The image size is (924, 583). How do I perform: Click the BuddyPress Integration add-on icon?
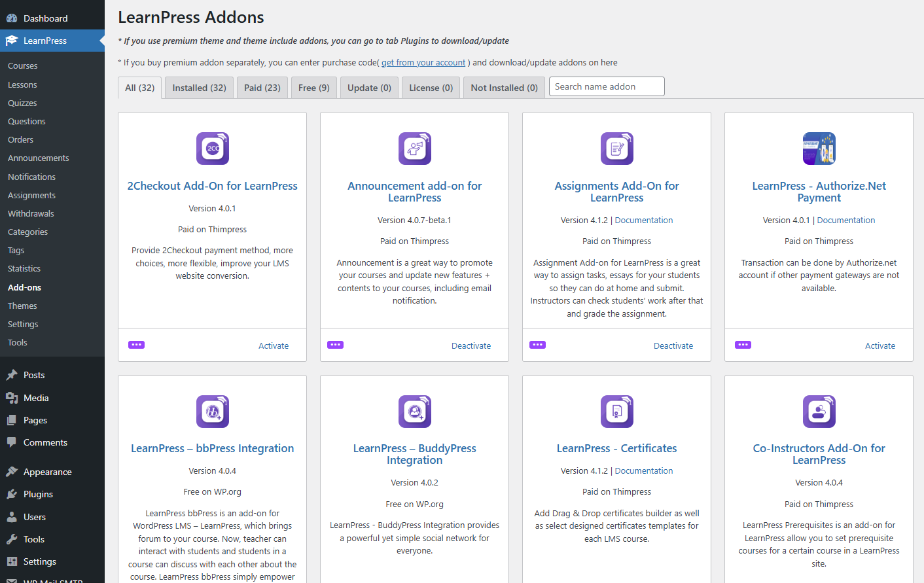[x=415, y=412]
